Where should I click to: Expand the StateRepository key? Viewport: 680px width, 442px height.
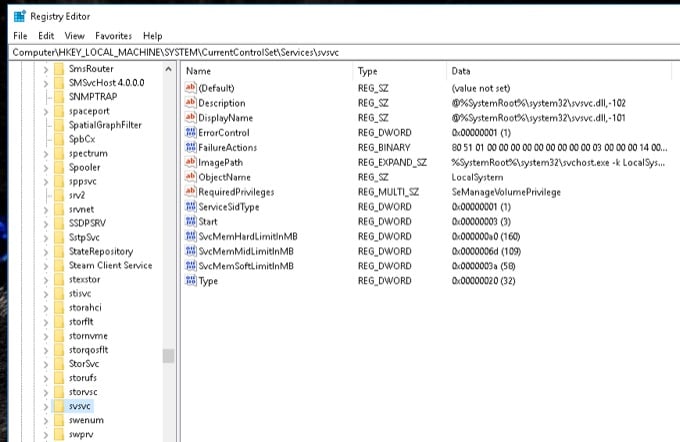[x=46, y=252]
